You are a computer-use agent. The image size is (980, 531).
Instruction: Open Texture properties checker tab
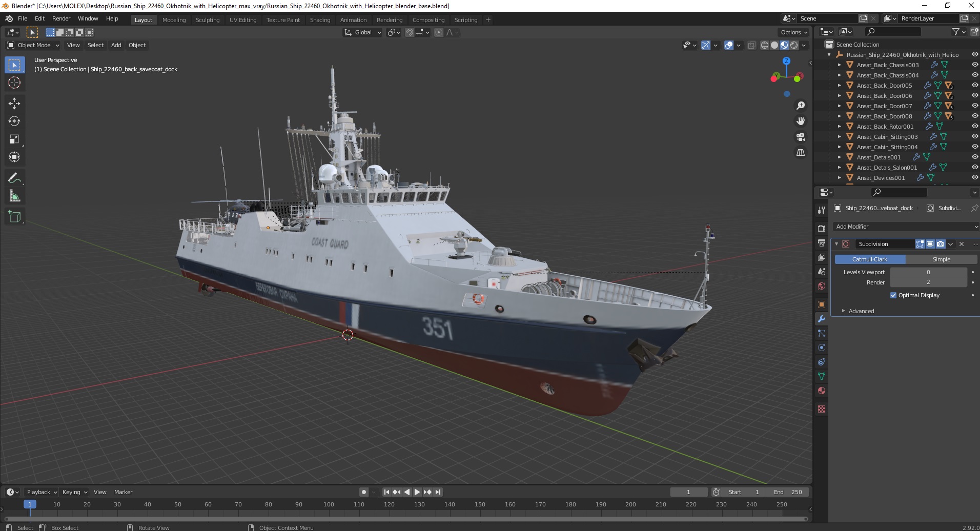coord(822,409)
